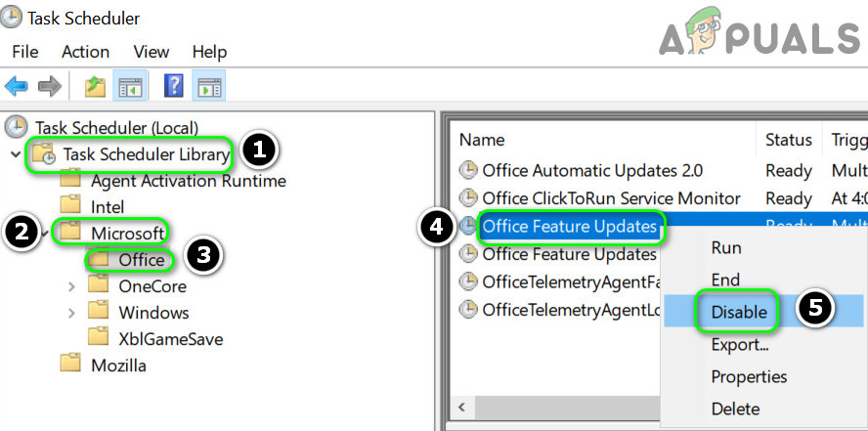The width and height of the screenshot is (868, 431).
Task: Click the OneCore folder icon
Action: pos(99,284)
